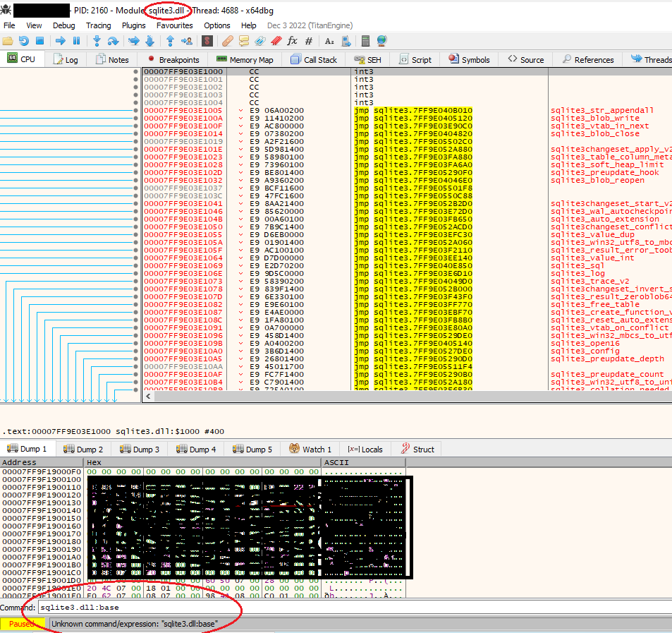Click the Command input field
Image resolution: width=672 pixels, height=633 pixels.
(355, 608)
